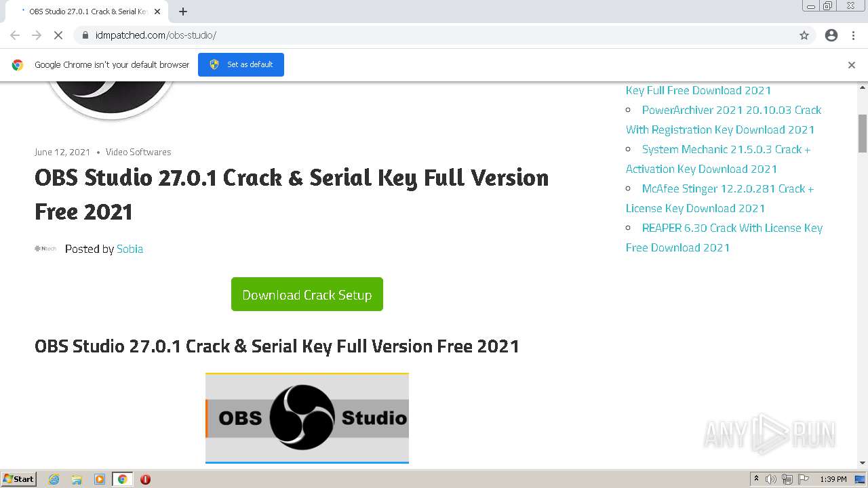This screenshot has width=868, height=488.
Task: Click Set as default button
Action: (x=241, y=64)
